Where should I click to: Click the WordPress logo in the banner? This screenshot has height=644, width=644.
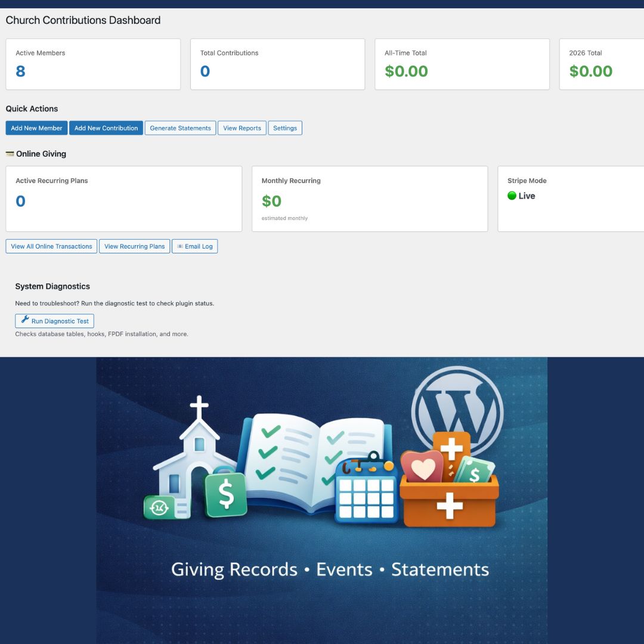[457, 411]
